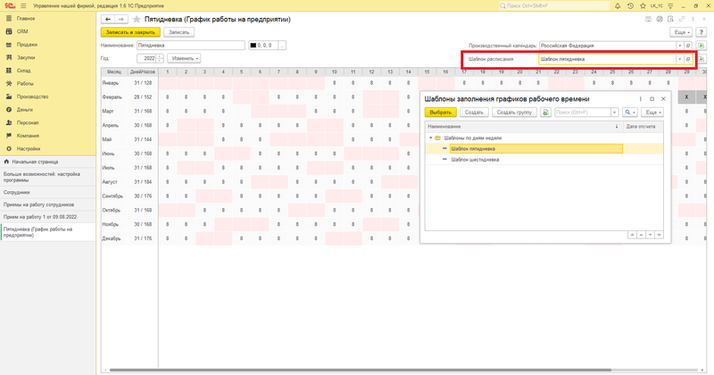Click green arrow button beside production calendar

(701, 46)
